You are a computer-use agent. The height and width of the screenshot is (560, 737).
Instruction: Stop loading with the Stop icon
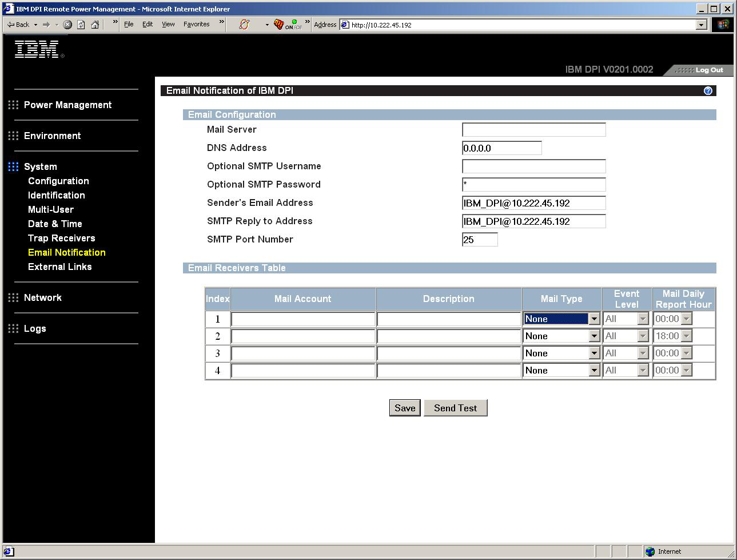67,25
